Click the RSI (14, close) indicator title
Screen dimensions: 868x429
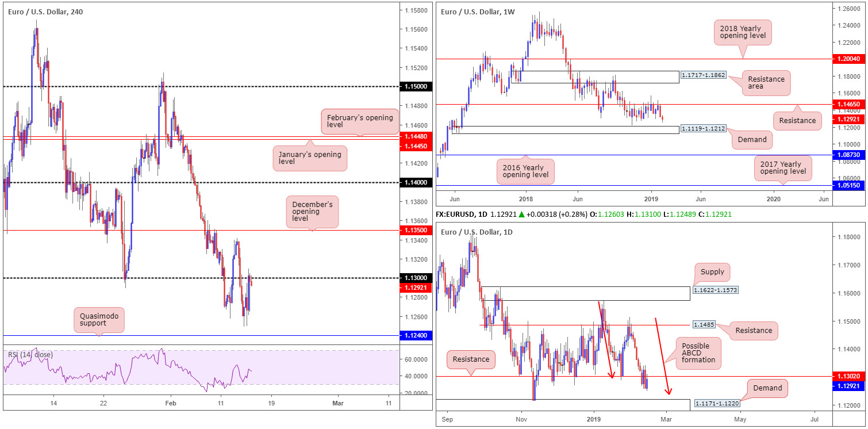pos(30,354)
